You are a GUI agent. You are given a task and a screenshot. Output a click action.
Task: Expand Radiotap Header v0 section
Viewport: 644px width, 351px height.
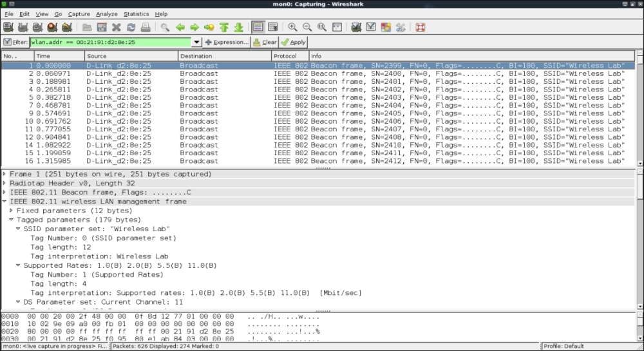[x=5, y=183]
